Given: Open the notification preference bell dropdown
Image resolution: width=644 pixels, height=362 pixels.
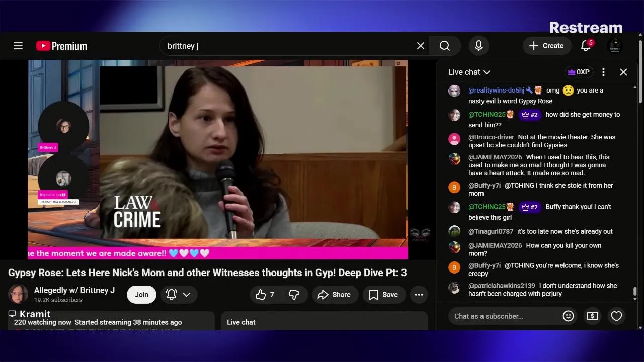Looking at the screenshot, I should [x=179, y=295].
